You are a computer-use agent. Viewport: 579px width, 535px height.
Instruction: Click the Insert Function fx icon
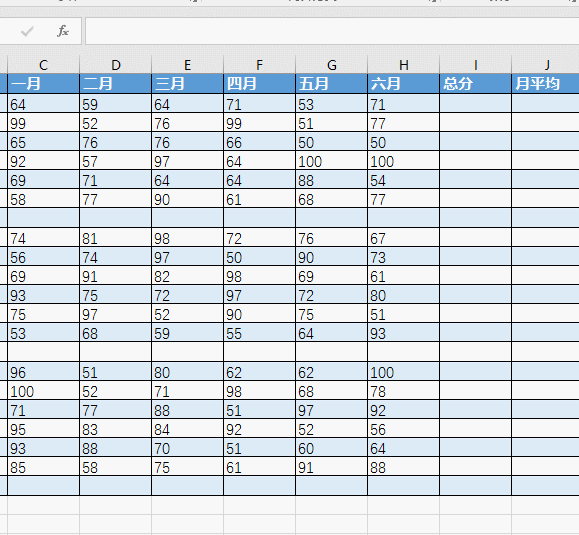[x=63, y=31]
